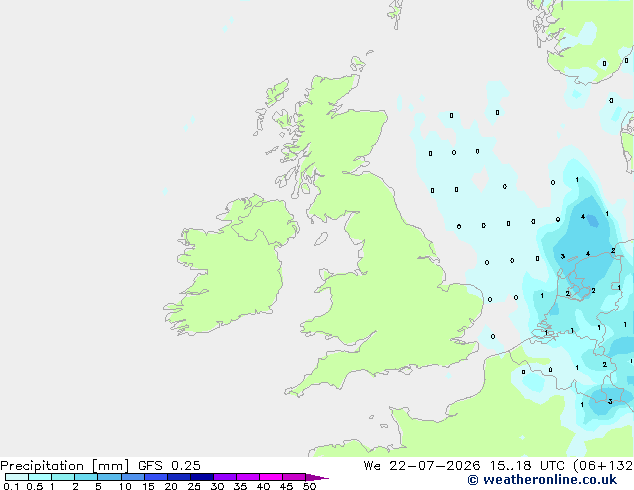The width and height of the screenshot is (634, 490).
Task: Click the "0.5" legend scale label
Action: coord(35,486)
